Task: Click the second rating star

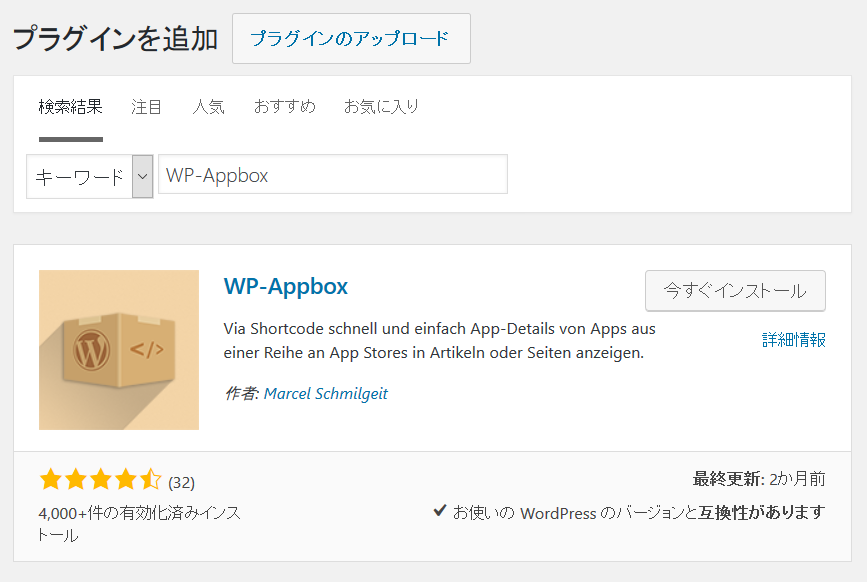Action: [x=77, y=479]
